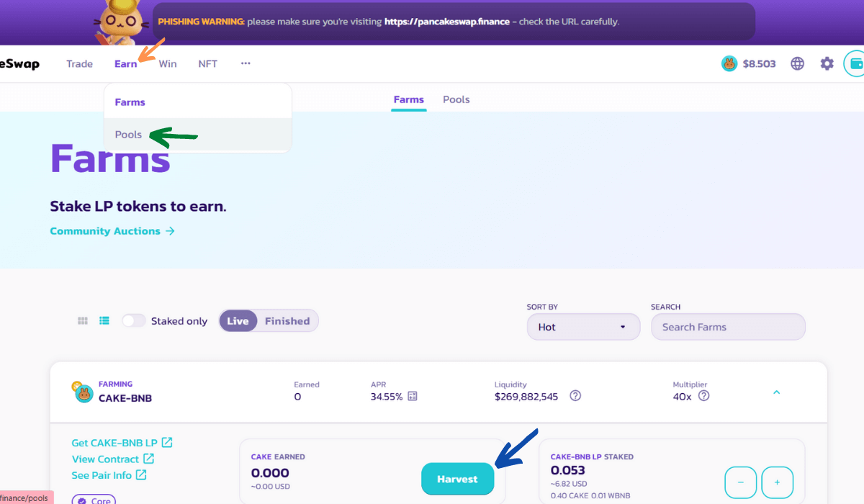
Task: Open the Win menu
Action: tap(168, 64)
